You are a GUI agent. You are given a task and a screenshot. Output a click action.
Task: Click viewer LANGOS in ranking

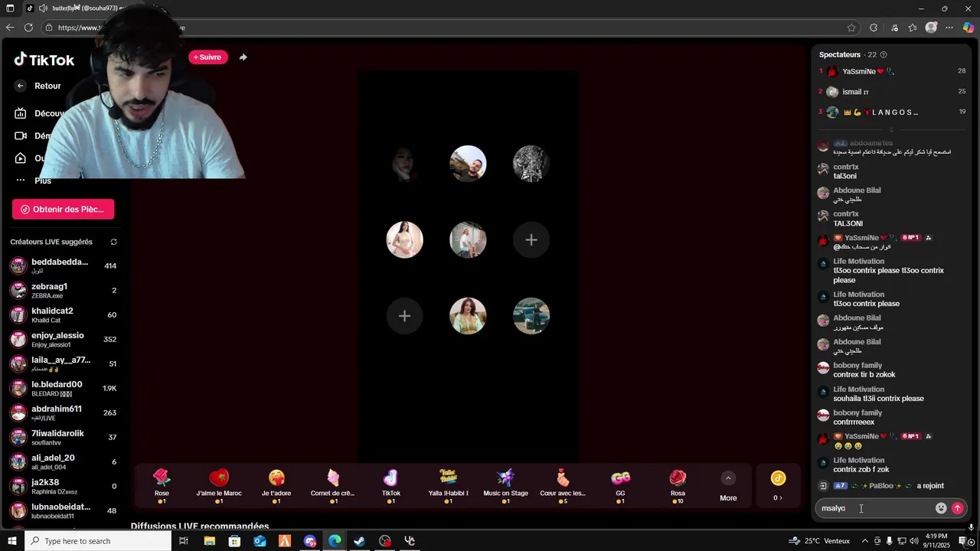pos(892,112)
